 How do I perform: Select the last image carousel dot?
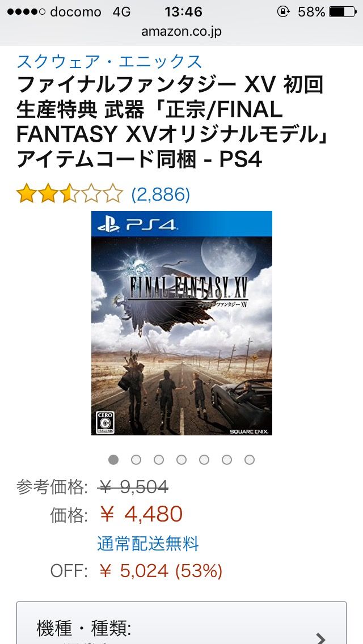click(249, 460)
